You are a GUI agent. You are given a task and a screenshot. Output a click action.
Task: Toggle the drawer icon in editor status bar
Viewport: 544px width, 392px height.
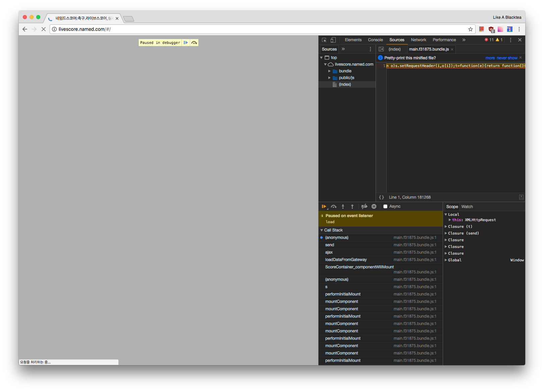(x=521, y=197)
